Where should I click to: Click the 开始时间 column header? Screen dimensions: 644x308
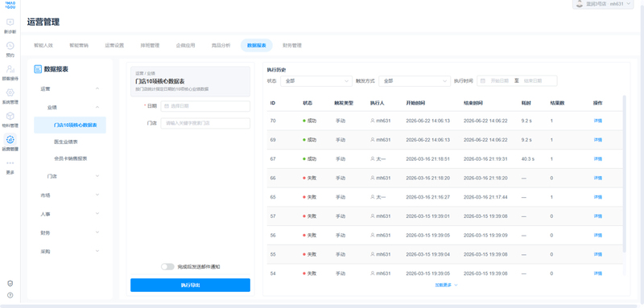(x=415, y=103)
